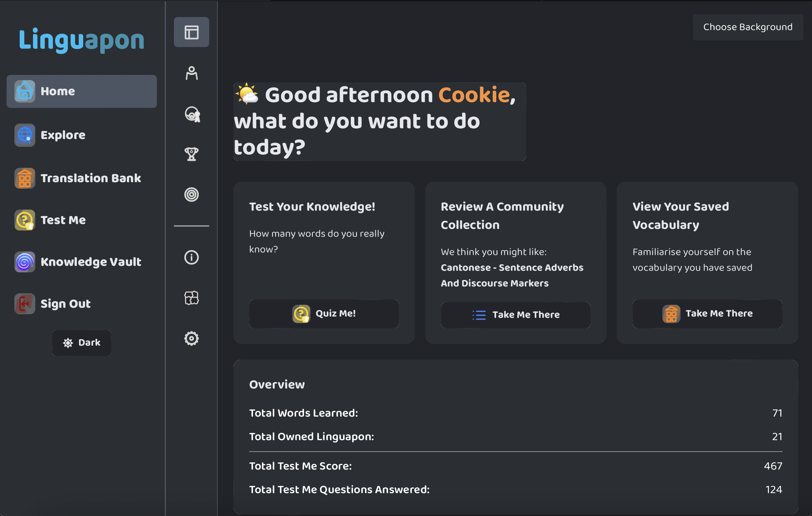Open the settings gear icon

click(191, 338)
